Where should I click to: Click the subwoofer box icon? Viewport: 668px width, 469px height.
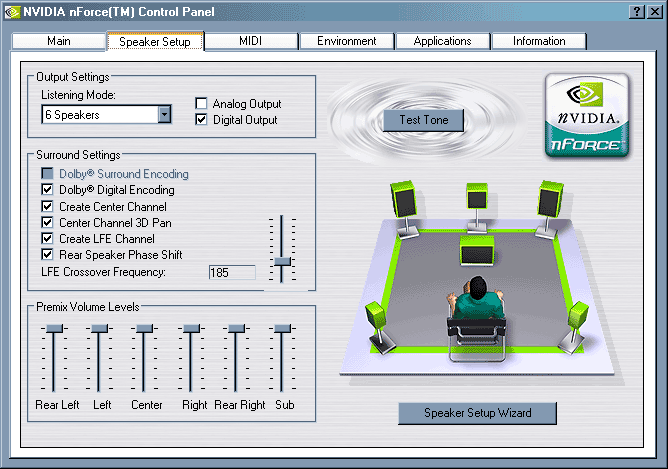tap(477, 250)
